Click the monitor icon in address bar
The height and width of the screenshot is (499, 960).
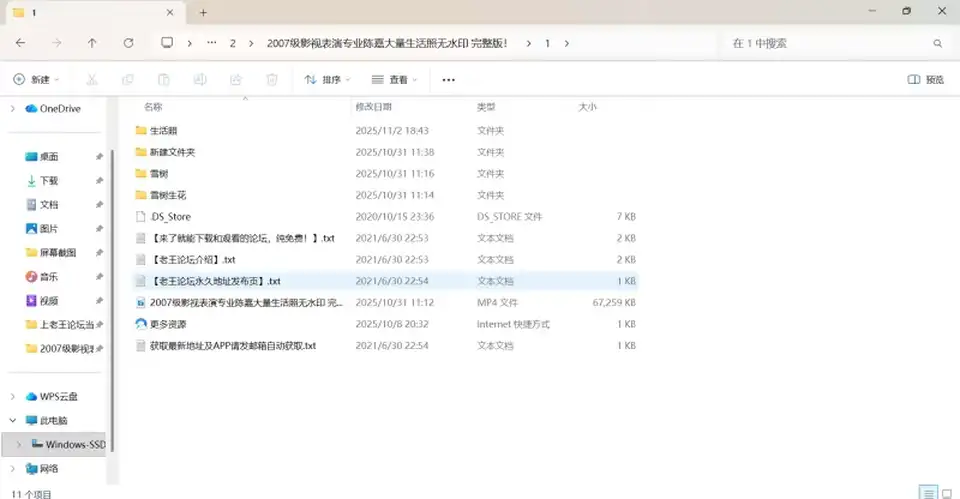[x=167, y=43]
